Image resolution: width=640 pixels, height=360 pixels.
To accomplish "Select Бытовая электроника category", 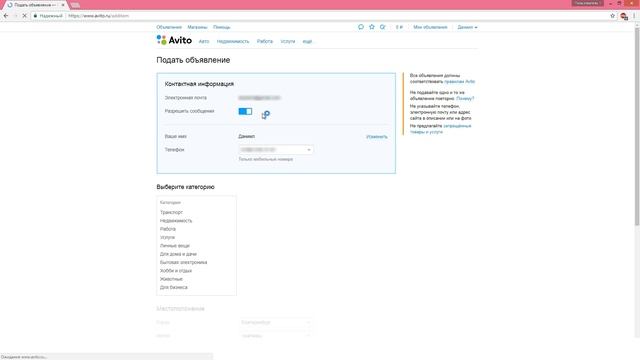I will [x=184, y=262].
